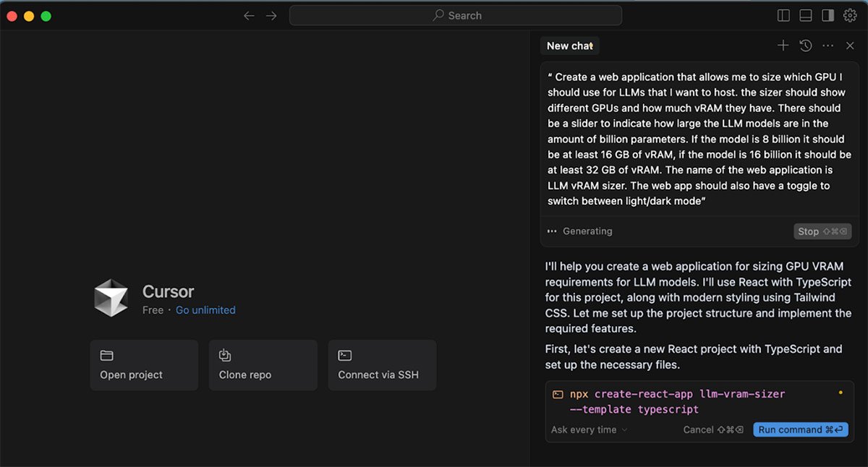Click the back navigation arrow
Viewport: 868px width, 467px height.
click(x=249, y=15)
